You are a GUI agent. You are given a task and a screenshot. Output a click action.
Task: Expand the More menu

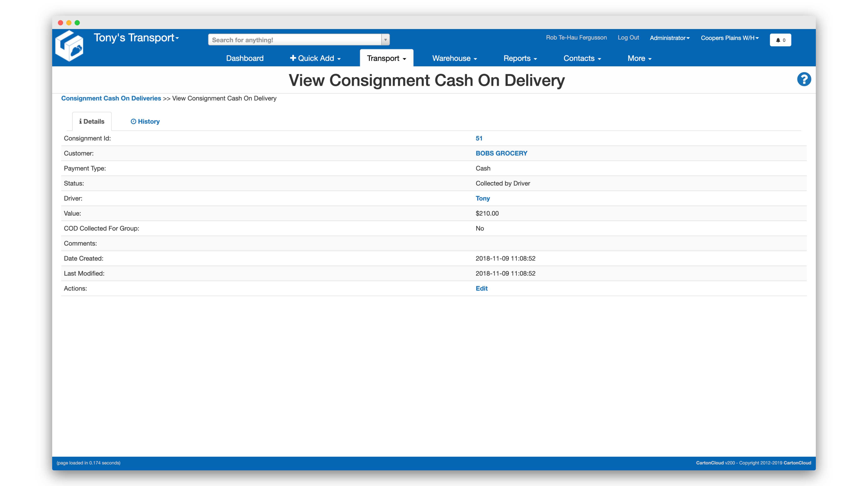coord(639,58)
